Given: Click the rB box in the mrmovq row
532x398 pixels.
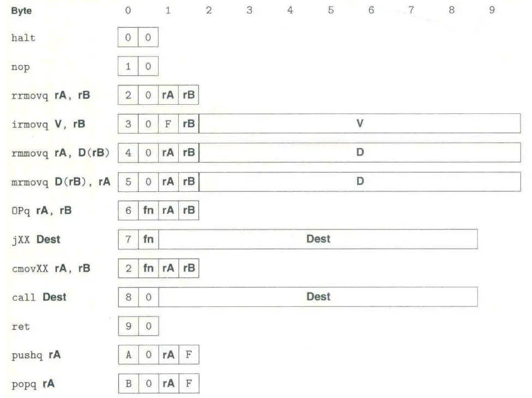Looking at the screenshot, I should pyautogui.click(x=189, y=182).
